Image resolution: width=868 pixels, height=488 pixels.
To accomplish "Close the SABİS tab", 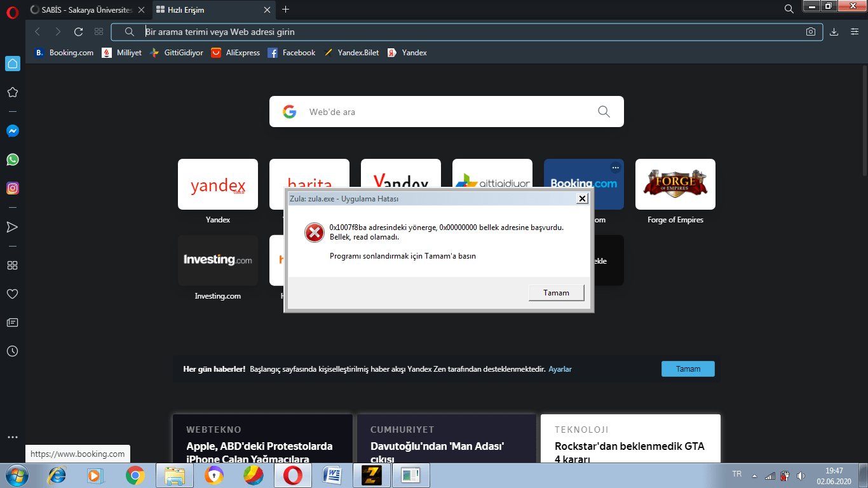I will coord(142,10).
